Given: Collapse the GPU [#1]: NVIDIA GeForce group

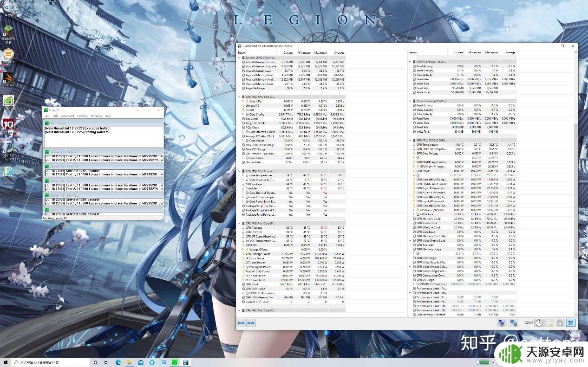Looking at the screenshot, I should [x=410, y=140].
